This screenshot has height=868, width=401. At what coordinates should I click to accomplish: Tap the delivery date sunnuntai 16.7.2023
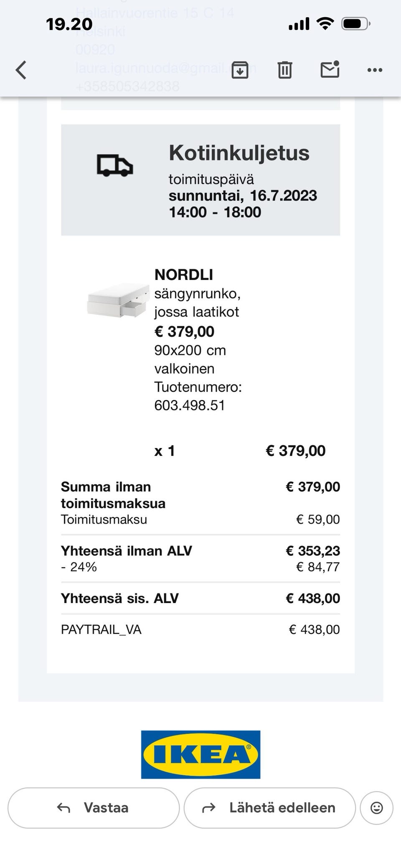point(243,196)
